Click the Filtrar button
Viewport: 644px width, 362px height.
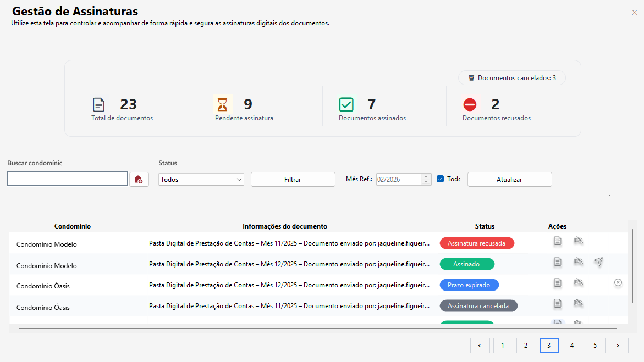pos(293,180)
